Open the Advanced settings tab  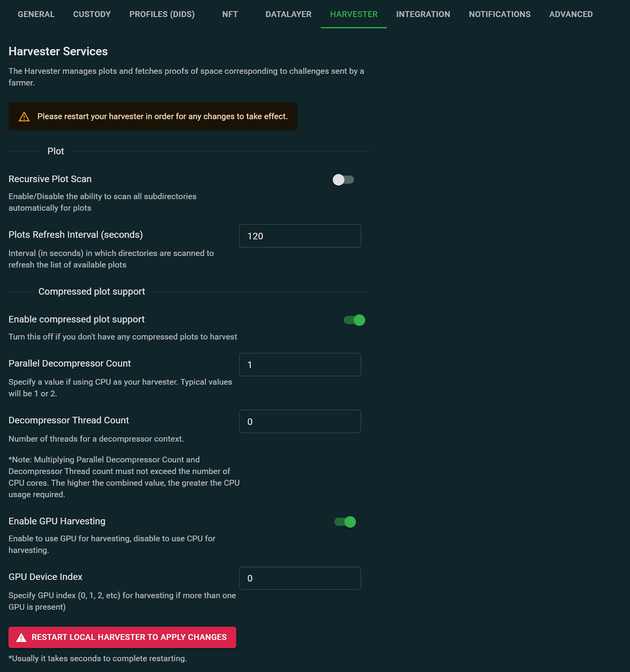(x=571, y=14)
